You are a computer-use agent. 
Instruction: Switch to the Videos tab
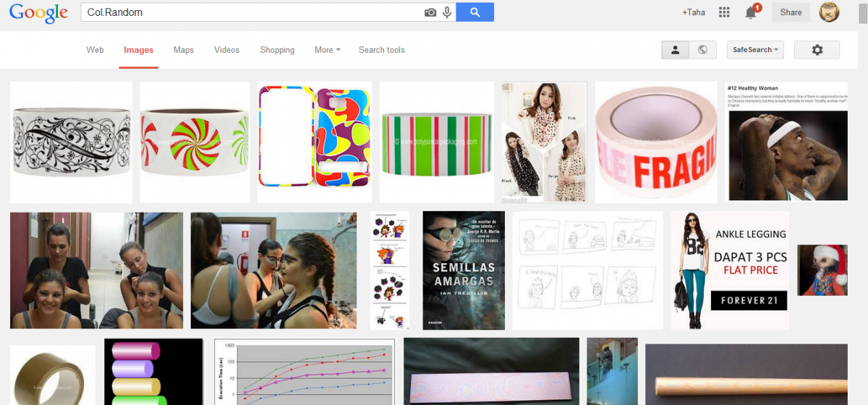(x=226, y=50)
